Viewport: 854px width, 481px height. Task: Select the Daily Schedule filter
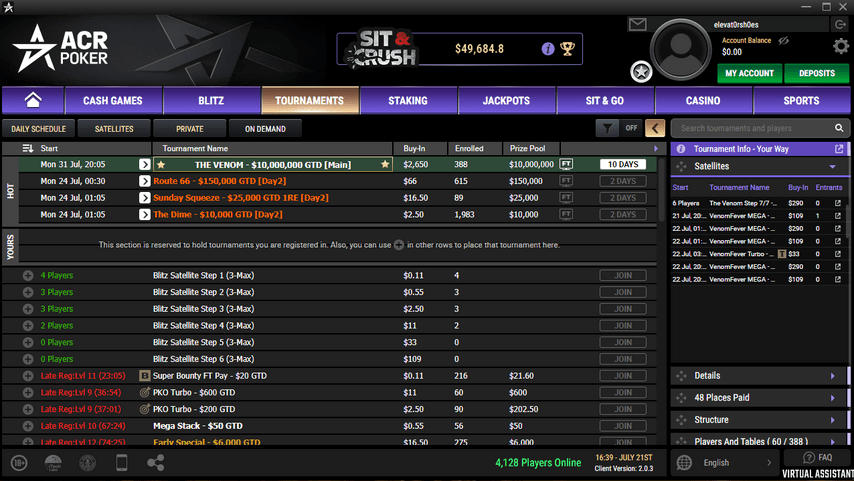click(38, 129)
